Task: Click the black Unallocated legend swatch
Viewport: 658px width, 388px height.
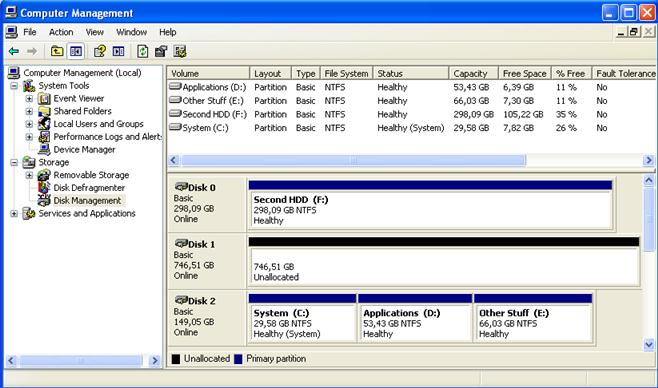Action: [x=176, y=359]
